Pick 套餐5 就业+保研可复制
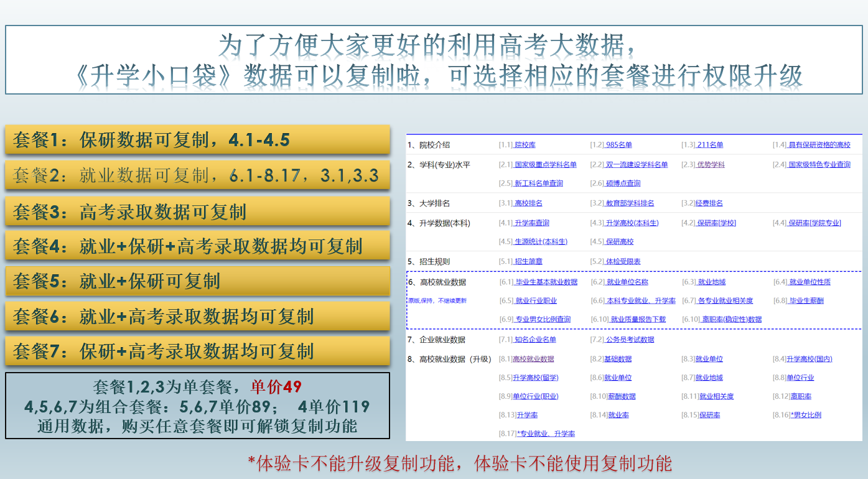Image resolution: width=868 pixels, height=479 pixels. pos(197,281)
